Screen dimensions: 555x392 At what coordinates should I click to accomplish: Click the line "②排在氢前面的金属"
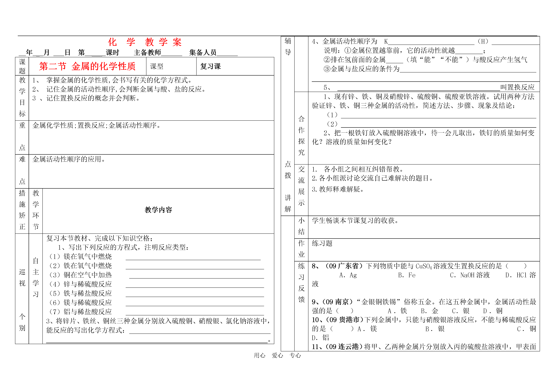click(425, 60)
